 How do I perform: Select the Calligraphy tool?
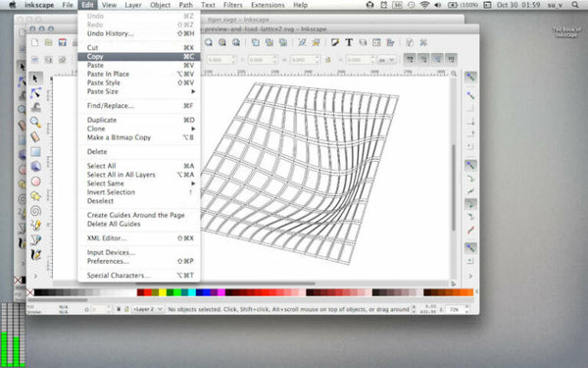coord(35,254)
